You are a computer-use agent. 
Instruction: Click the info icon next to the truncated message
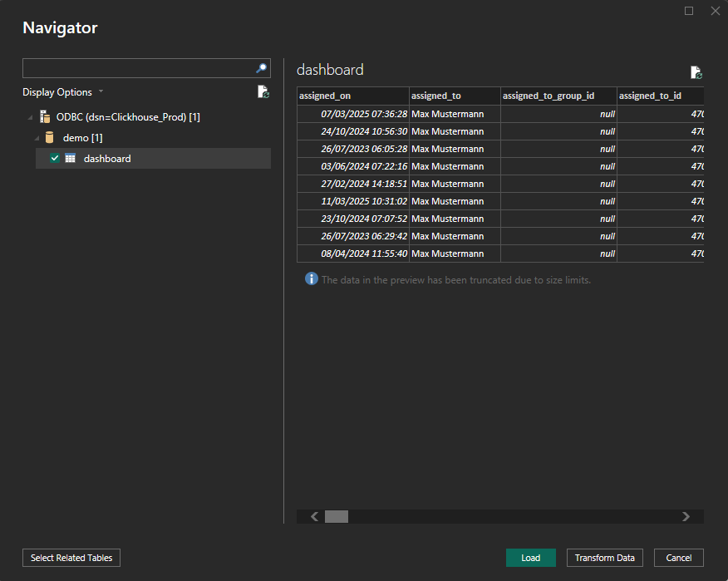[312, 278]
